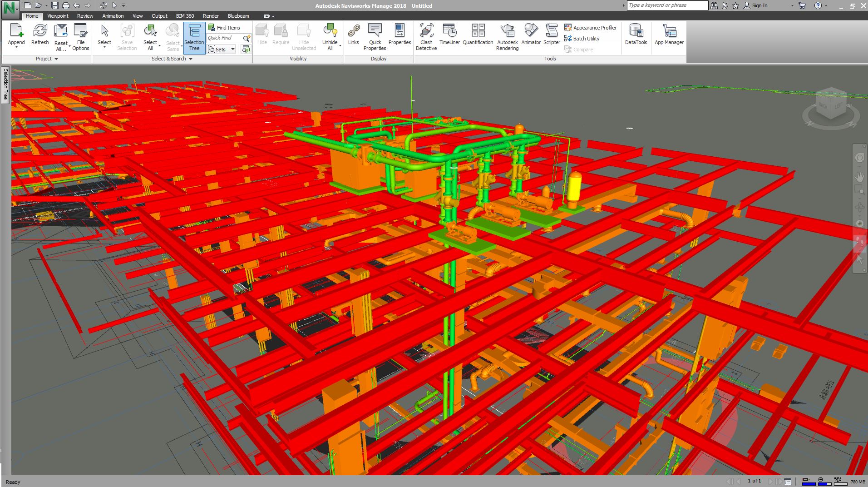Open the Animator tool

click(x=531, y=35)
